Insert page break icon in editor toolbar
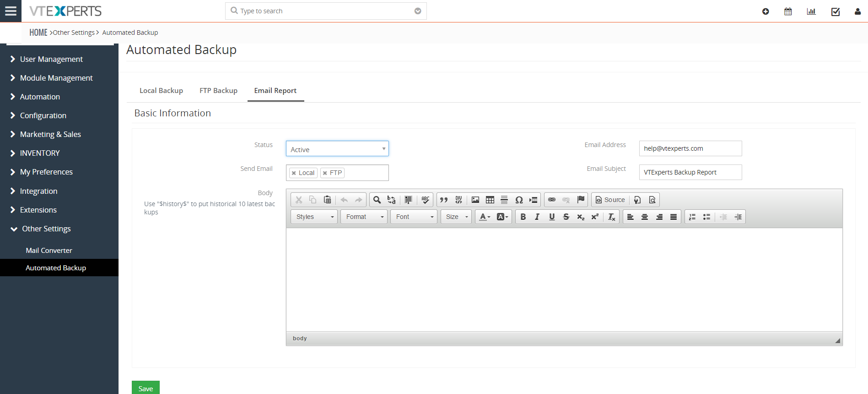 click(x=533, y=200)
